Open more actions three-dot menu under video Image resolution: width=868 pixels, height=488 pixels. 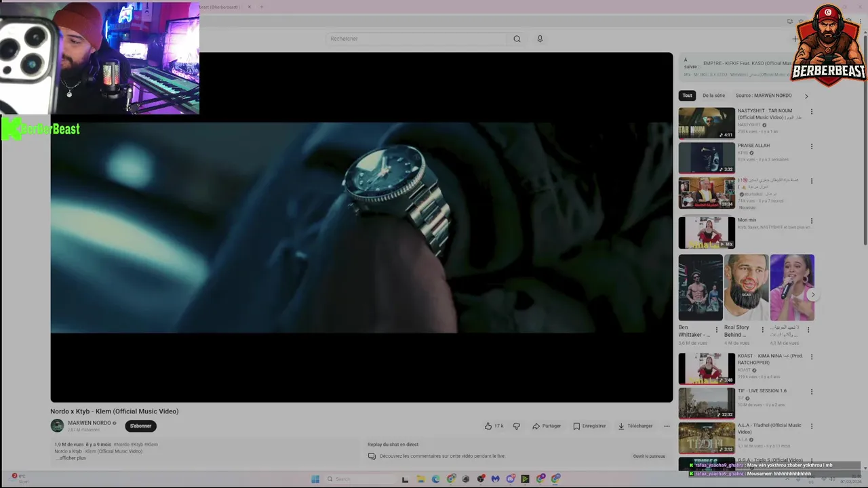667,426
